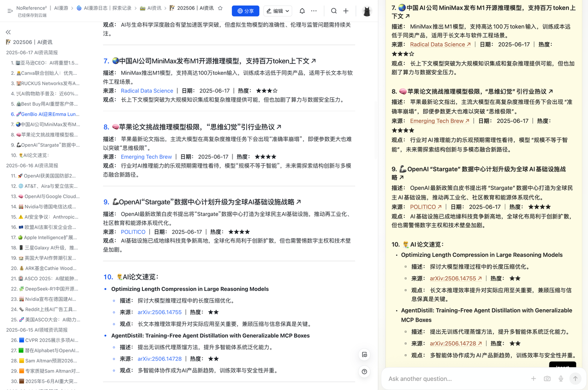Open the Radical Data Science link in document
588x390 pixels.
(147, 91)
